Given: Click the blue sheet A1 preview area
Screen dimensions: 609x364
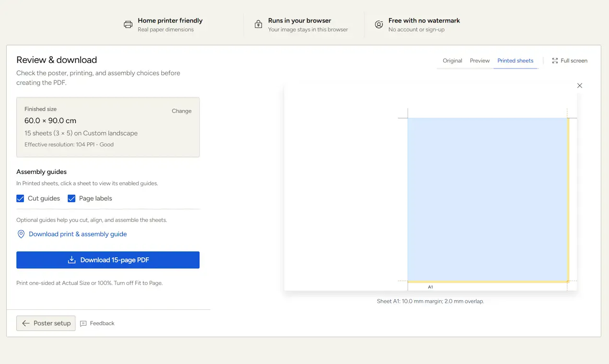Looking at the screenshot, I should [488, 199].
